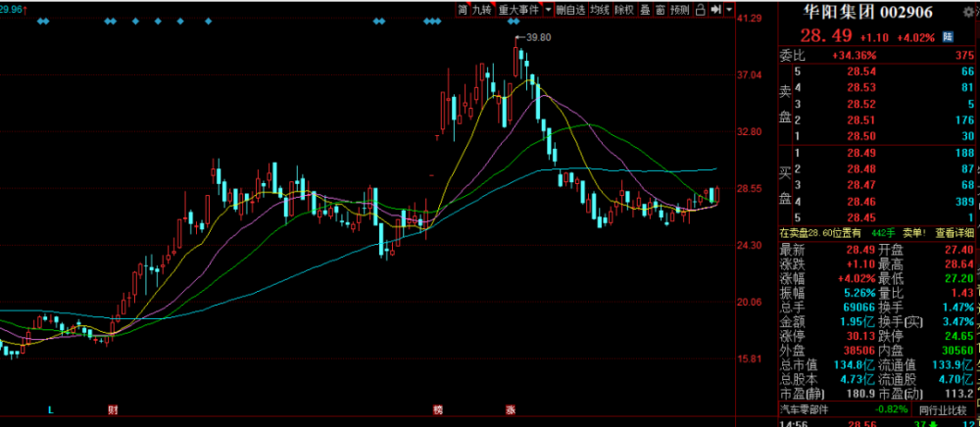The width and height of the screenshot is (980, 427).
Task: Click the 28.55 price axis label
Action: pyautogui.click(x=749, y=189)
